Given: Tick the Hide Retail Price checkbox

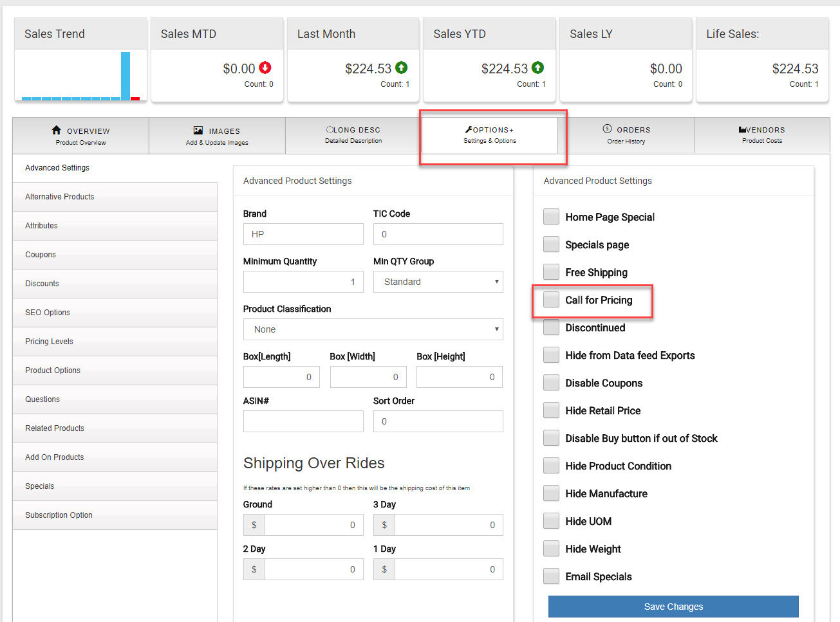Looking at the screenshot, I should click(551, 410).
